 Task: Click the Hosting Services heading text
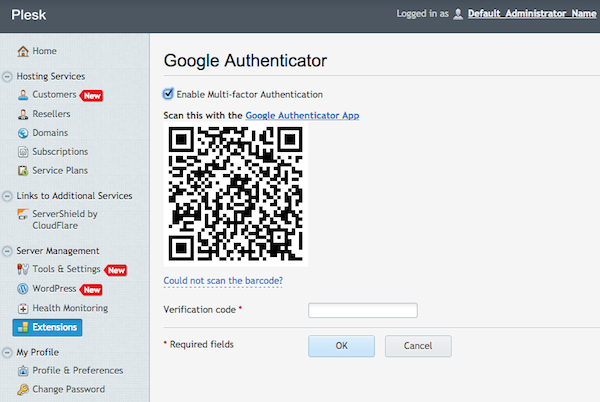point(51,76)
